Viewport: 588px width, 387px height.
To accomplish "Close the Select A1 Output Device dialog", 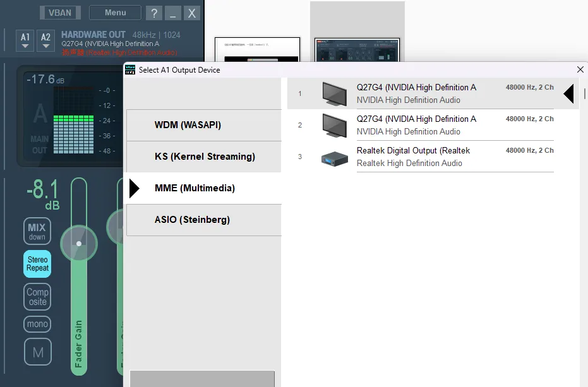I will click(x=580, y=69).
